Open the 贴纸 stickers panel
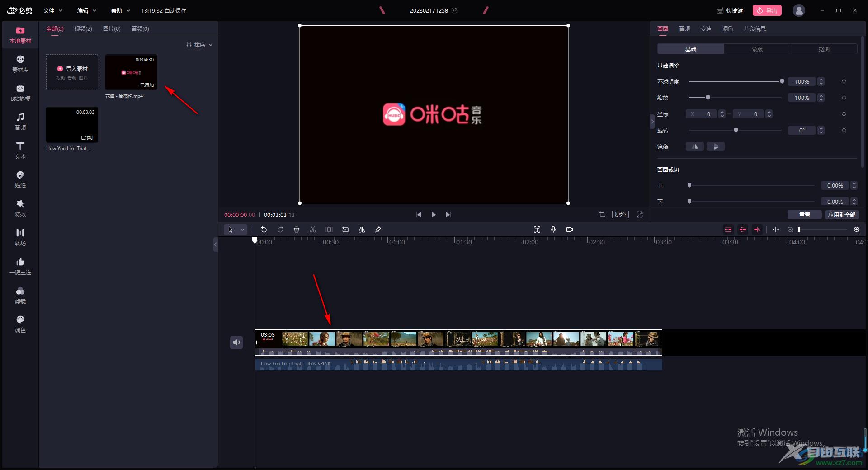This screenshot has height=470, width=868. [20, 180]
